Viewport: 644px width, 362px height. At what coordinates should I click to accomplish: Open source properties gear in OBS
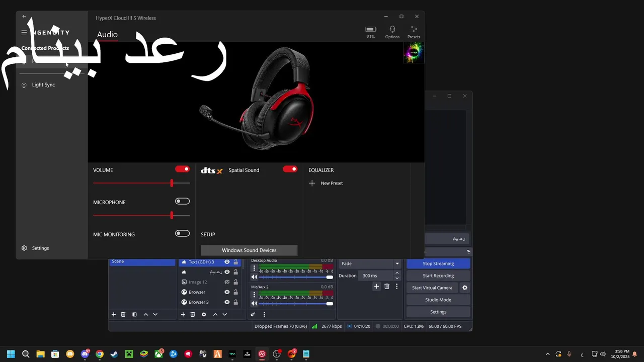coord(204,314)
